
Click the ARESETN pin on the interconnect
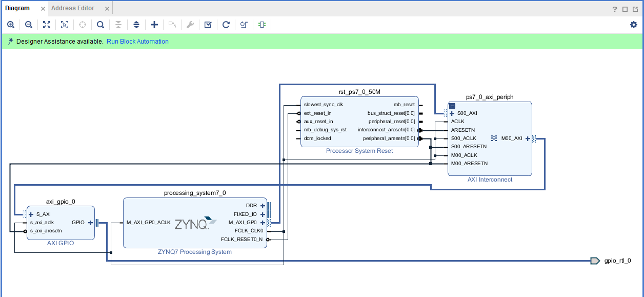point(463,130)
